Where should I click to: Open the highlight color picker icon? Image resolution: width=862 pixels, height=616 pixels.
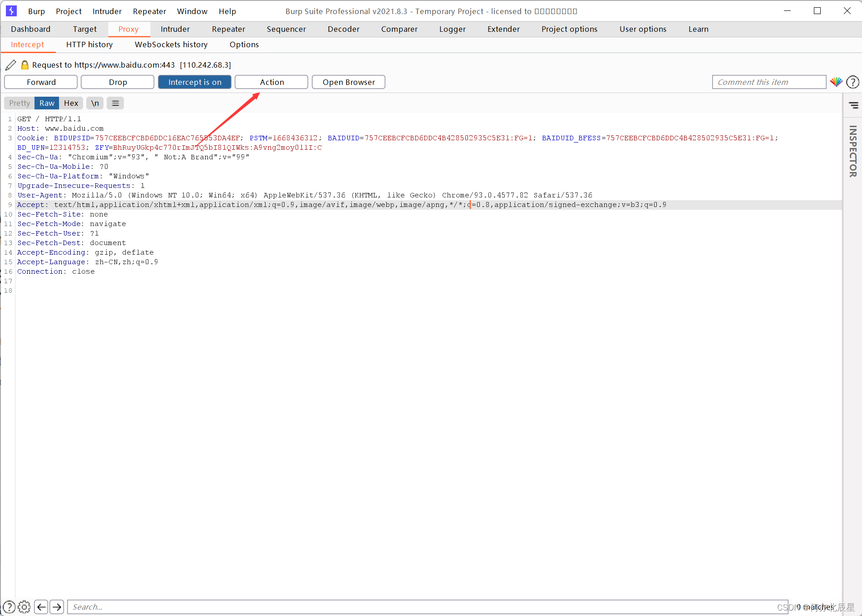[x=836, y=82]
